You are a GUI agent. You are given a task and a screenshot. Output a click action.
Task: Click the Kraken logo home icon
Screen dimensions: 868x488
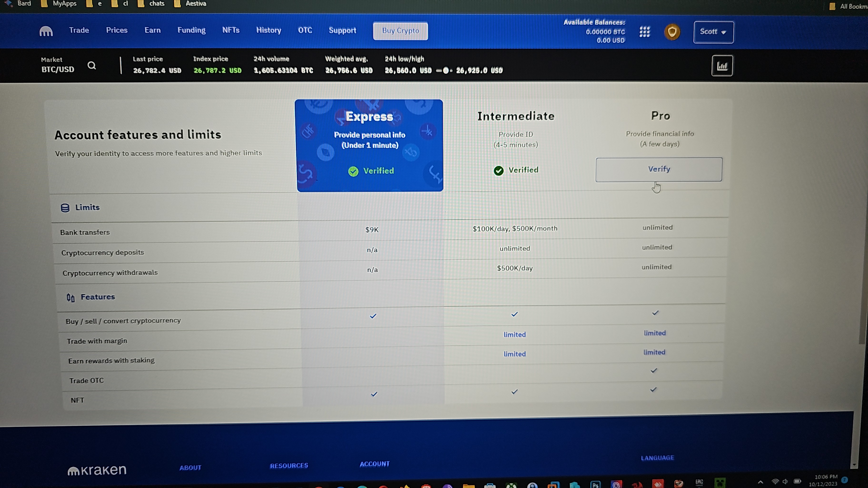click(x=46, y=31)
